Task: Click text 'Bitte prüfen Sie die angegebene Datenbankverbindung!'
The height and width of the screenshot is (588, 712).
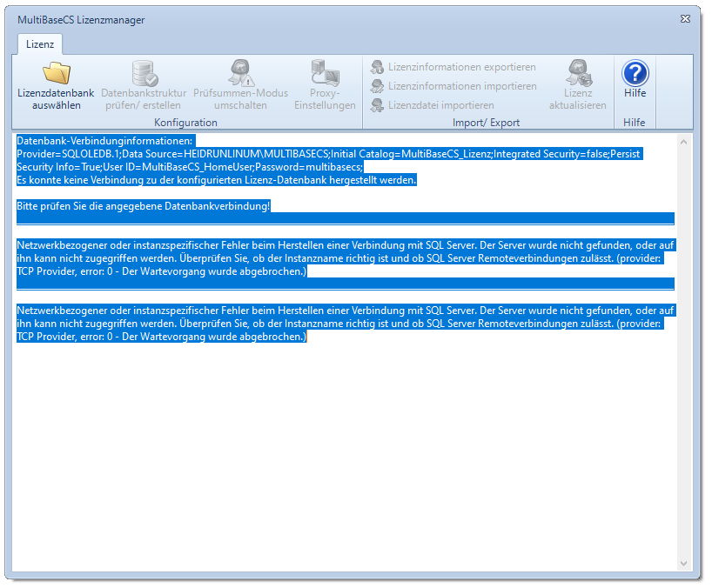Action: coord(144,206)
